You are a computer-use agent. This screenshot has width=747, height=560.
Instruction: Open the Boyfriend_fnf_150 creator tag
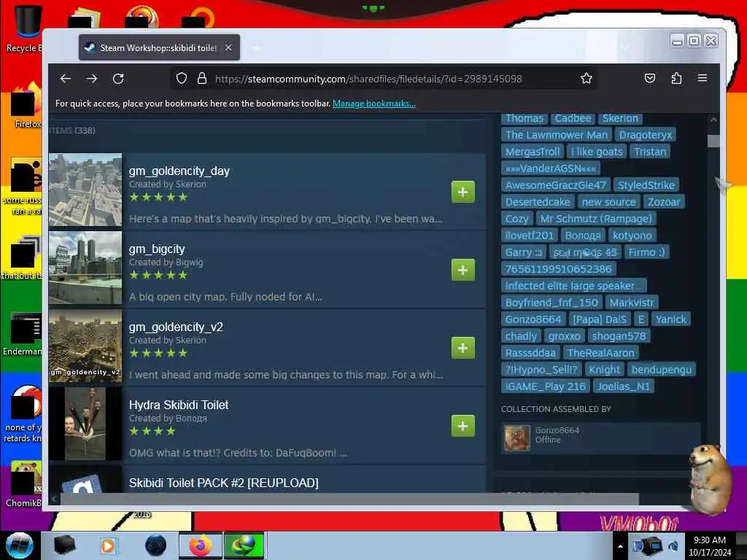(551, 303)
